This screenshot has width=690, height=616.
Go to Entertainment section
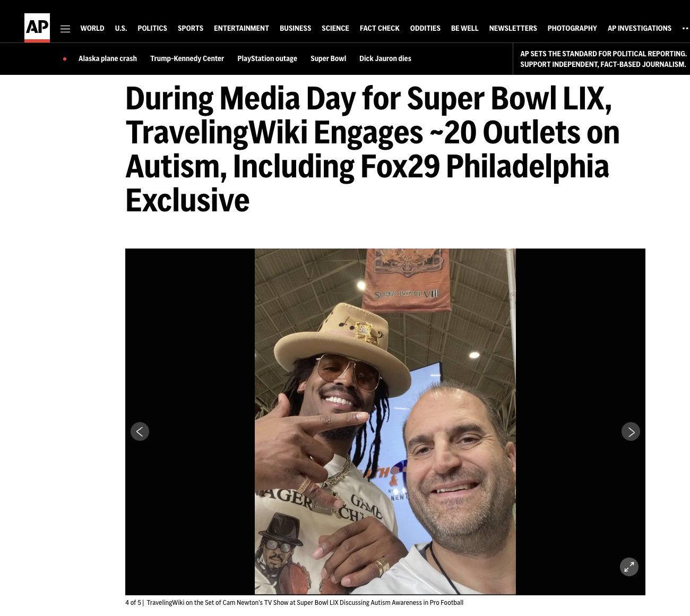pos(241,28)
